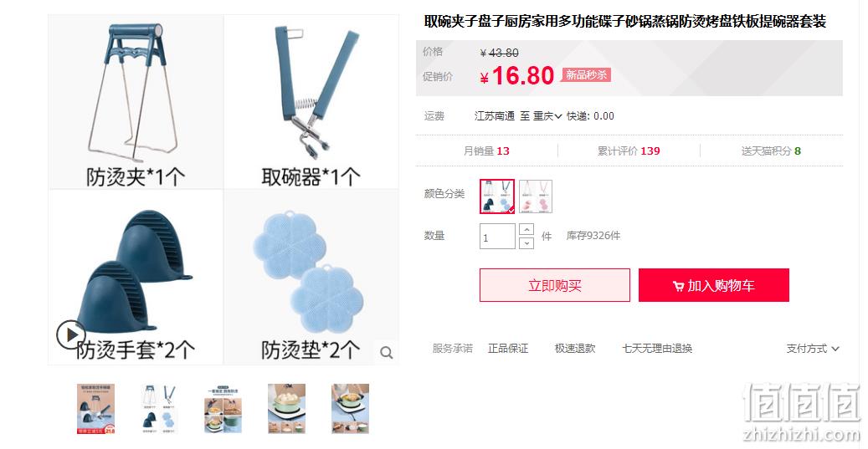
Task: Open first thumbnail with orange promo banner
Action: tap(95, 409)
